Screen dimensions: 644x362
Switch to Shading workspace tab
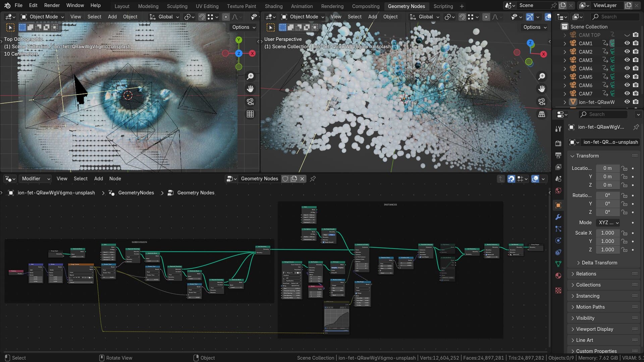pos(274,6)
